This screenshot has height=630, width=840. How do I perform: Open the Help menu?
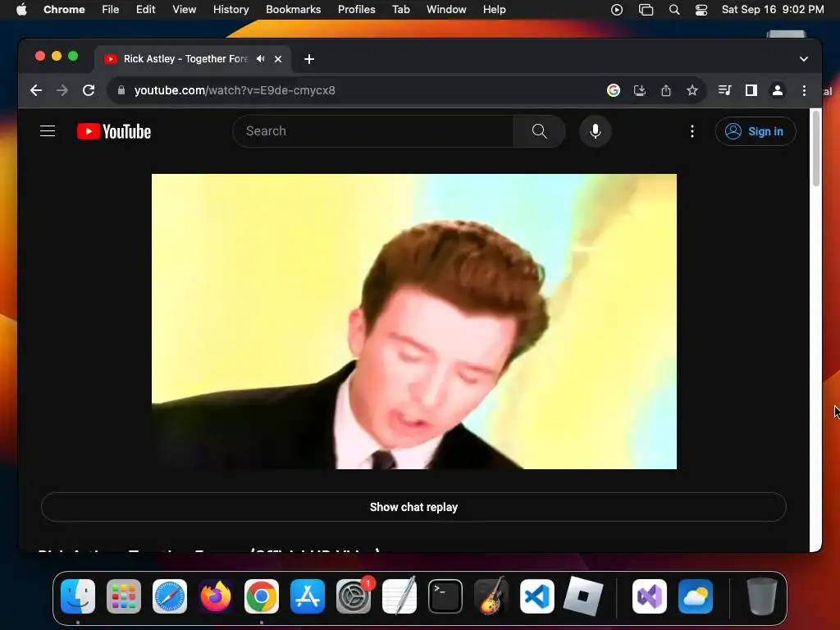point(494,10)
